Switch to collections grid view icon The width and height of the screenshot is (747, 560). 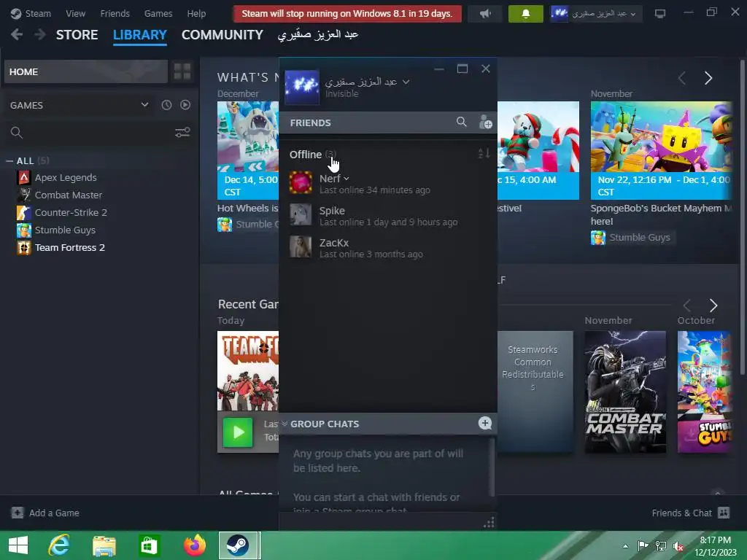182,71
